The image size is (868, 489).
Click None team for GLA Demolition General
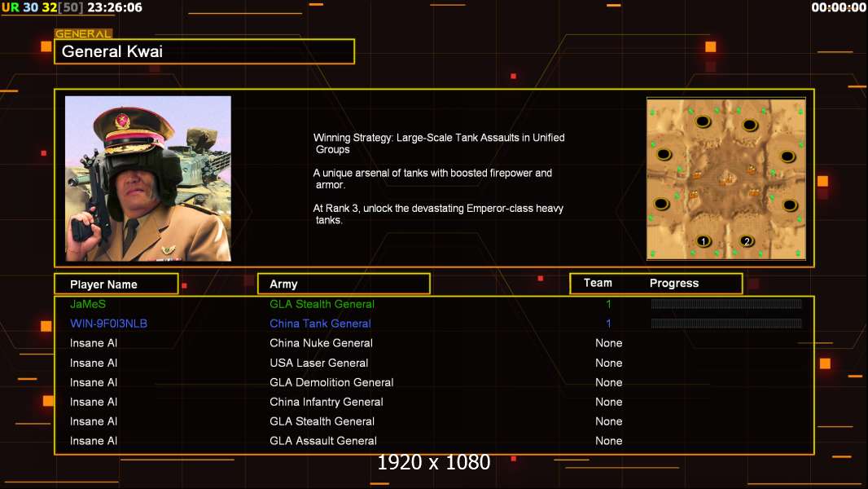[x=608, y=382]
